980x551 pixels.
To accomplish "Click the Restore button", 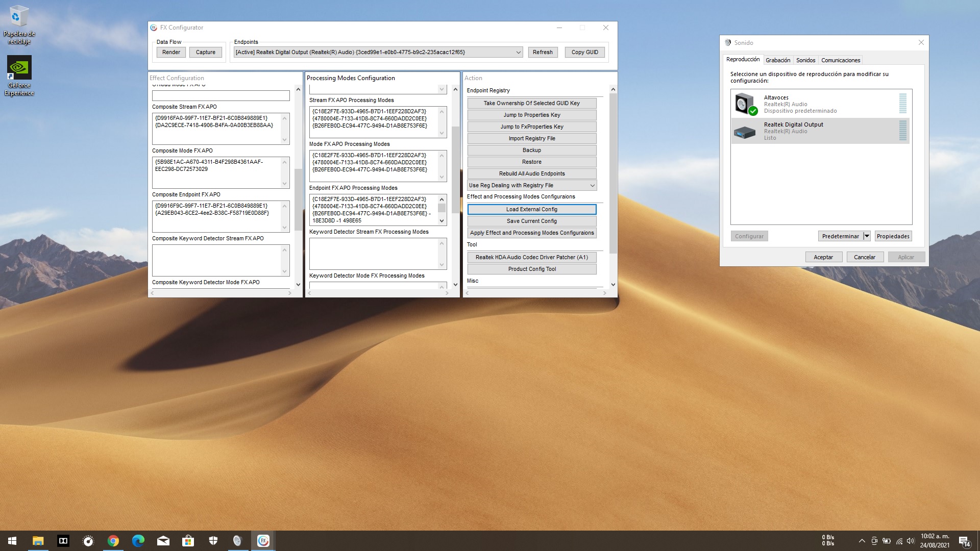I will [532, 162].
